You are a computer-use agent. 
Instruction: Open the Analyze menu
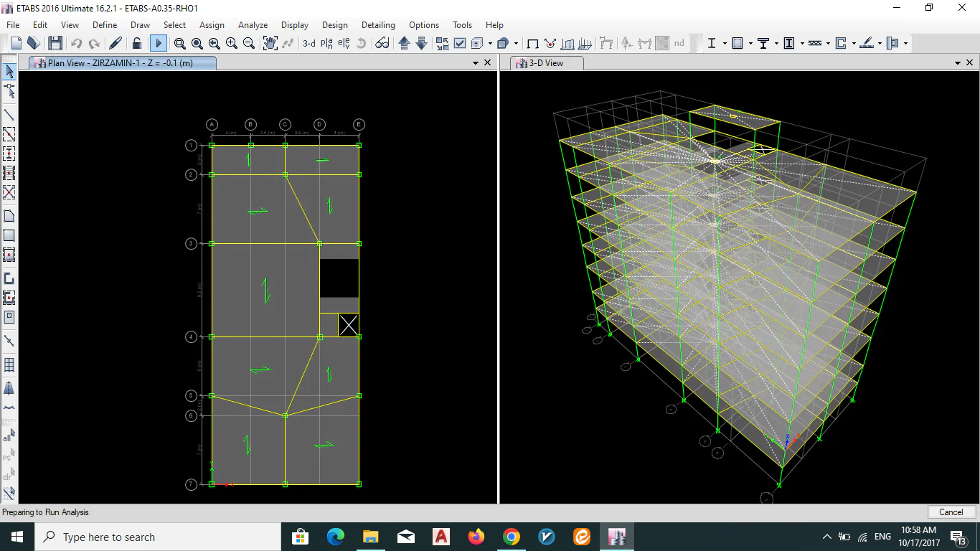(x=253, y=25)
